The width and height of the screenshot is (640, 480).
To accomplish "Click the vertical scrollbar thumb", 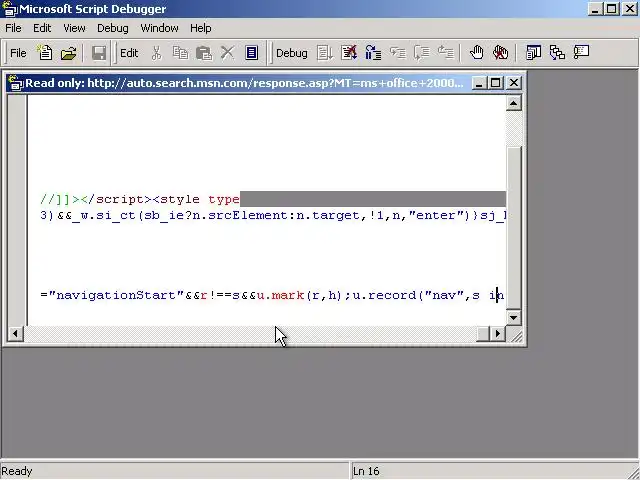I will 513,228.
